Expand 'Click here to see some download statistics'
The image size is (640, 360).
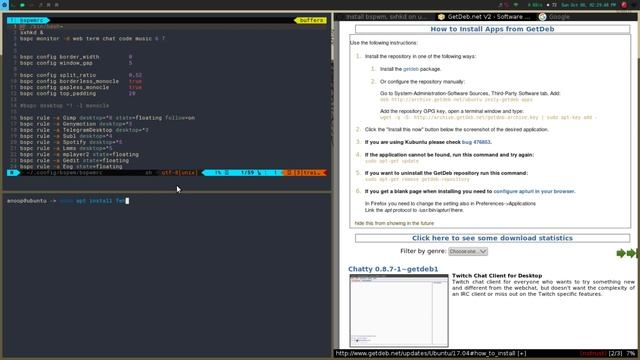point(492,238)
